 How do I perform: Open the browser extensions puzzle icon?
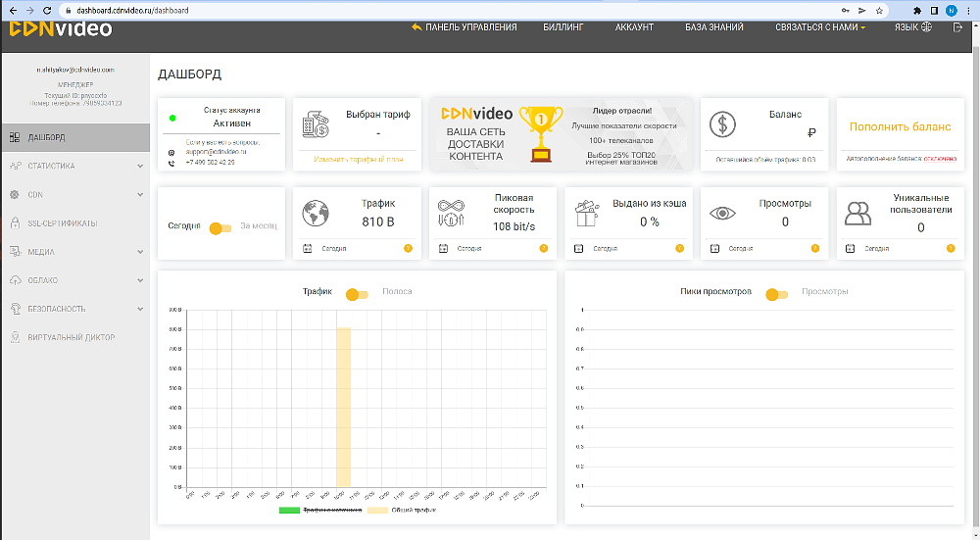pyautogui.click(x=917, y=11)
